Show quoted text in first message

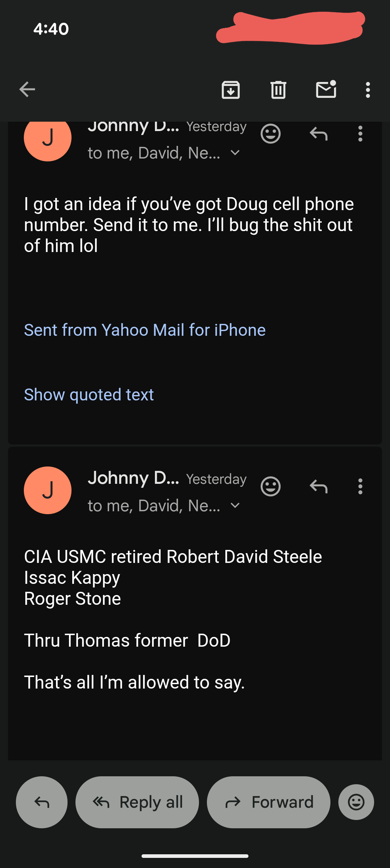[89, 395]
